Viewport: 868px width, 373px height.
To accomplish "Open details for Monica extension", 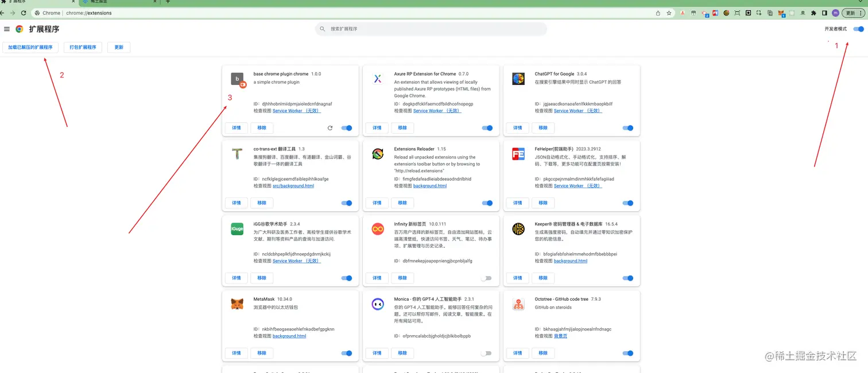I will coord(377,353).
